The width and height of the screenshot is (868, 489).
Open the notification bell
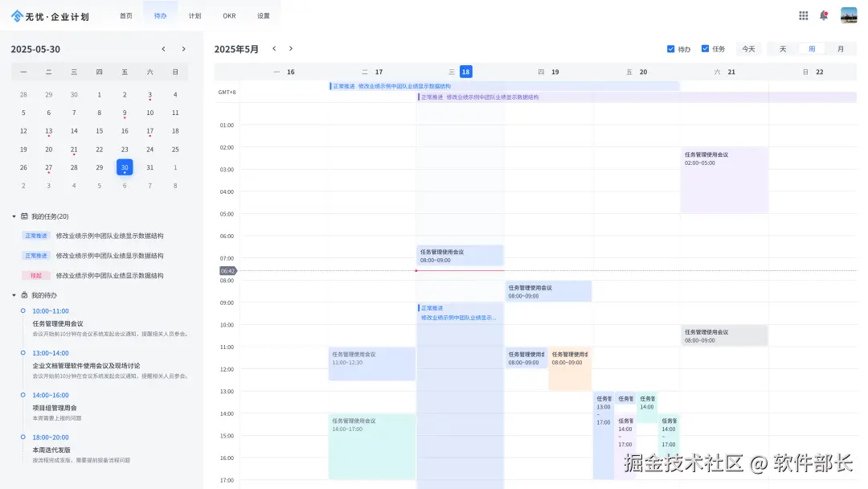(824, 15)
